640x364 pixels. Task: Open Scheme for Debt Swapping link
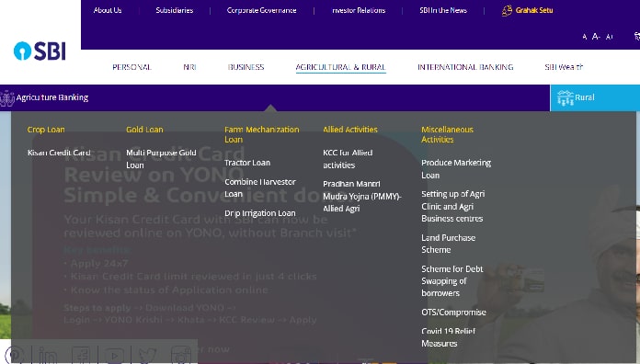click(452, 280)
